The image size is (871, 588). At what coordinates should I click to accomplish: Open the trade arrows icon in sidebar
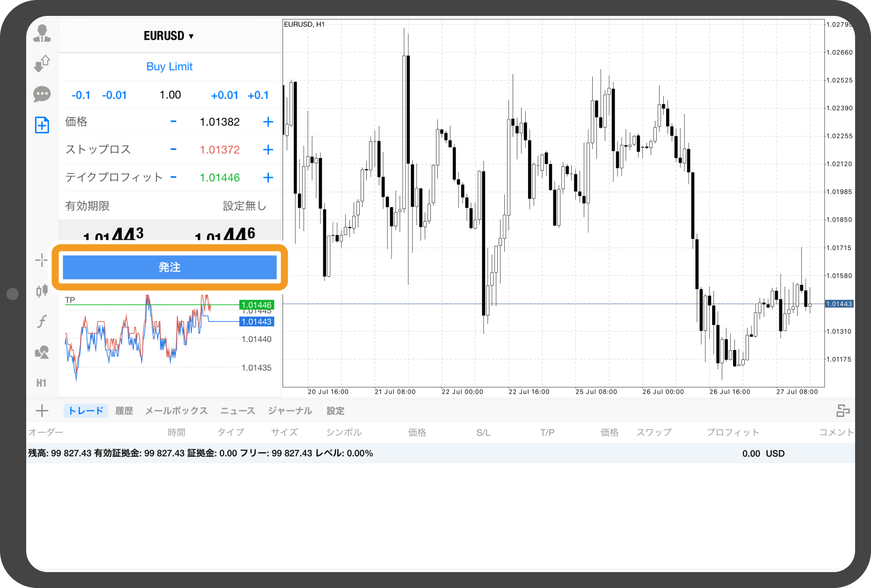click(x=42, y=64)
